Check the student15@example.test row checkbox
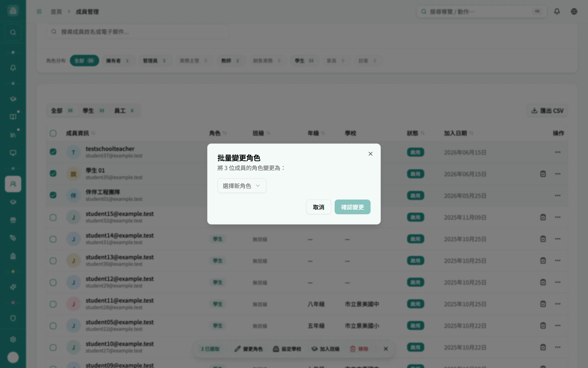Image resolution: width=588 pixels, height=368 pixels. point(53,217)
